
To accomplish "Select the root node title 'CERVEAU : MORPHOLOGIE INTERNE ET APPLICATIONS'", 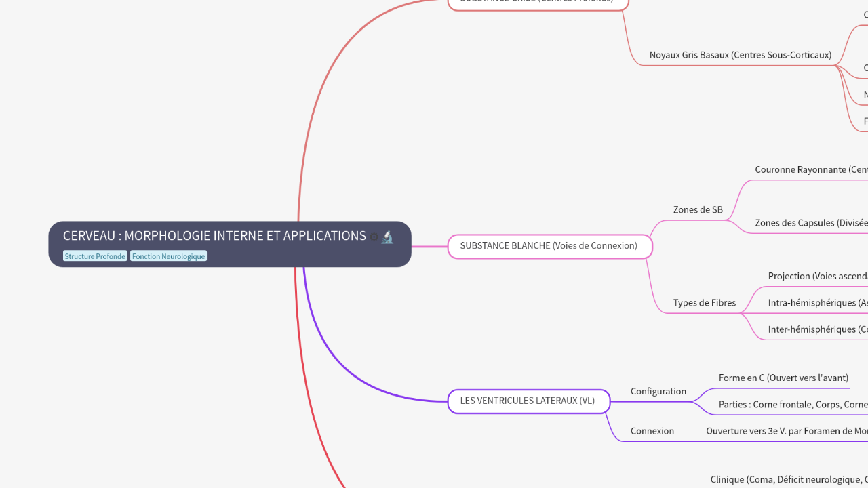I will click(x=214, y=236).
